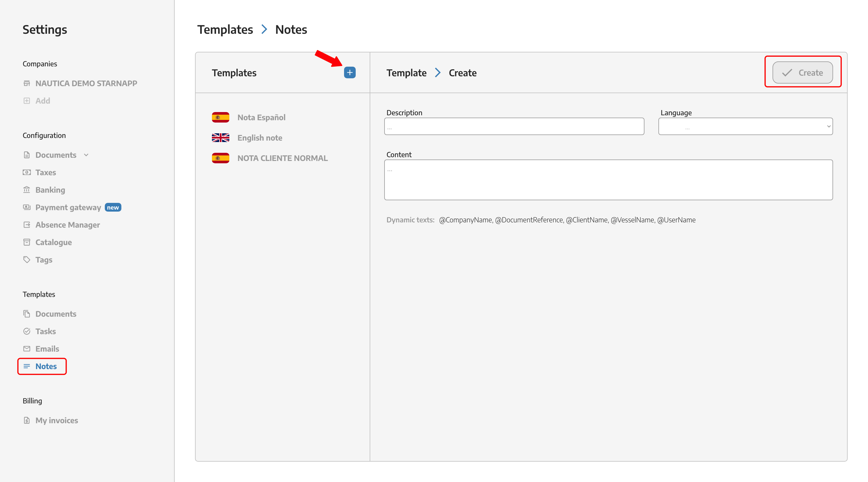
Task: Click the payment gateway icon
Action: tap(26, 207)
